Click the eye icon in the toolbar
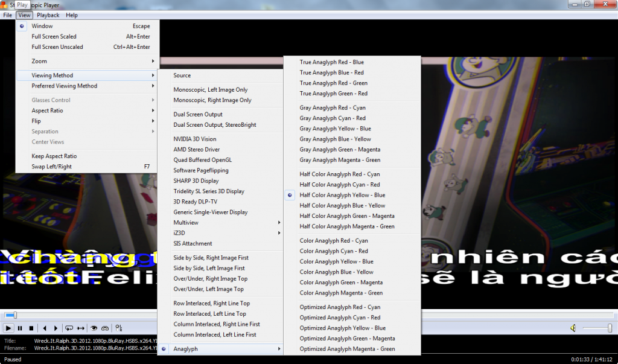This screenshot has width=618, height=364. point(94,328)
